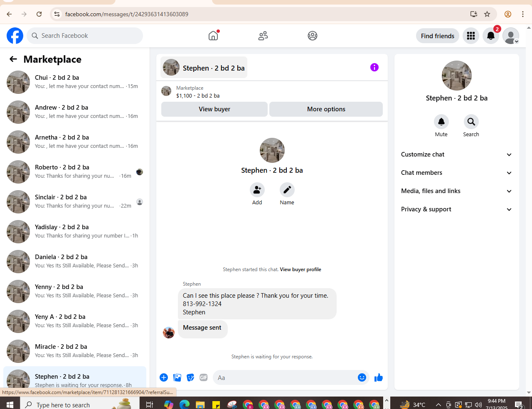Expand the Customize chat section
Screen dimensions: 532x409
click(x=457, y=154)
